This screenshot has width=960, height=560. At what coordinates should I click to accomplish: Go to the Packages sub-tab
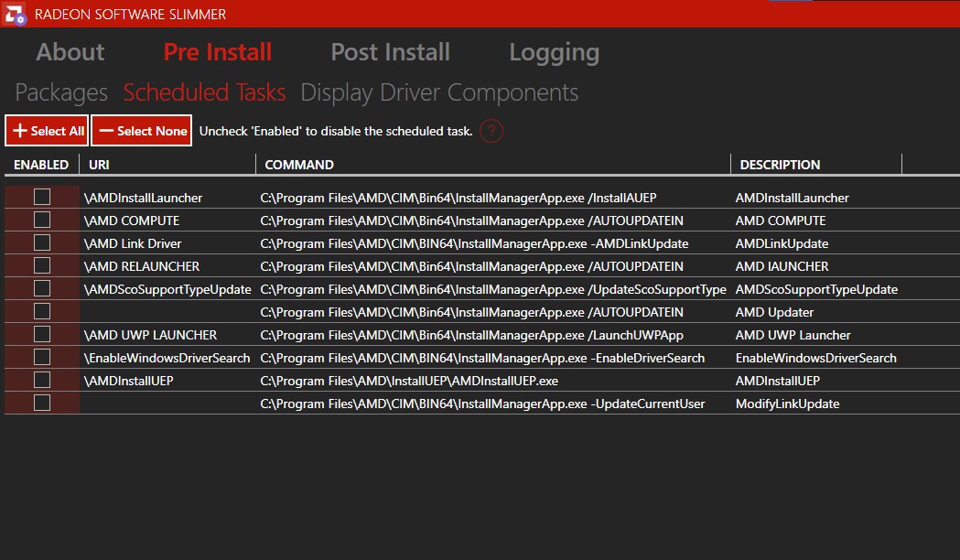pos(61,92)
